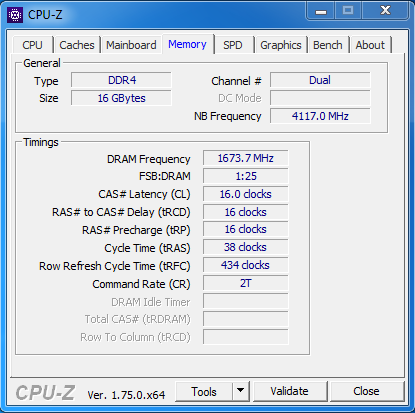415x413 pixels.
Task: Show the Graphics tab
Action: tap(281, 45)
